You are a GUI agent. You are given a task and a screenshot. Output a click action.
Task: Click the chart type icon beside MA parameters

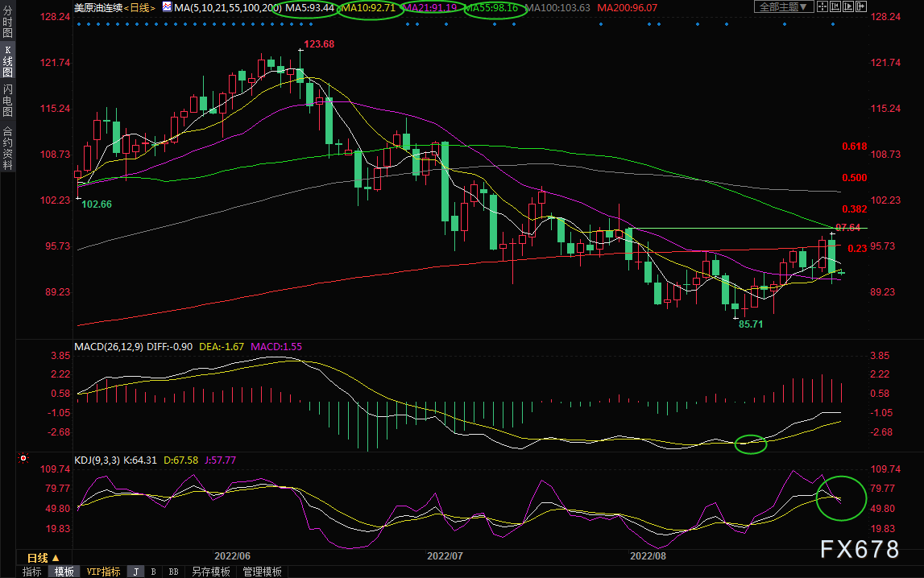click(167, 7)
